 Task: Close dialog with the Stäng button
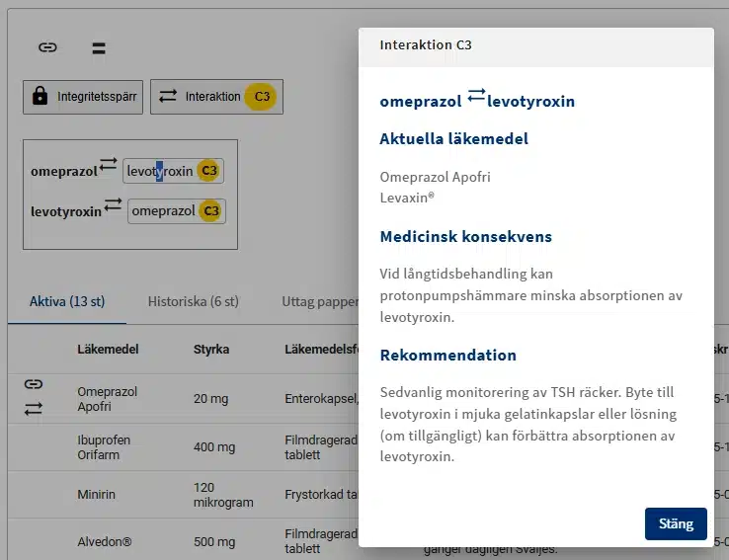(676, 524)
